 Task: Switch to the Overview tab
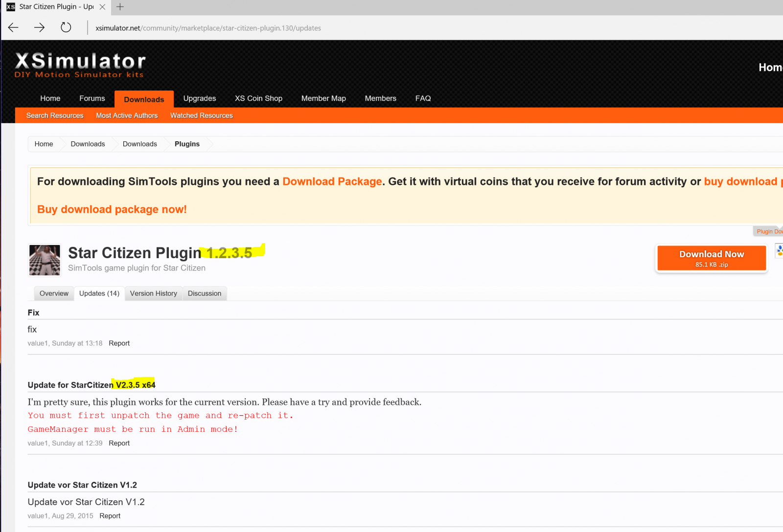[54, 293]
